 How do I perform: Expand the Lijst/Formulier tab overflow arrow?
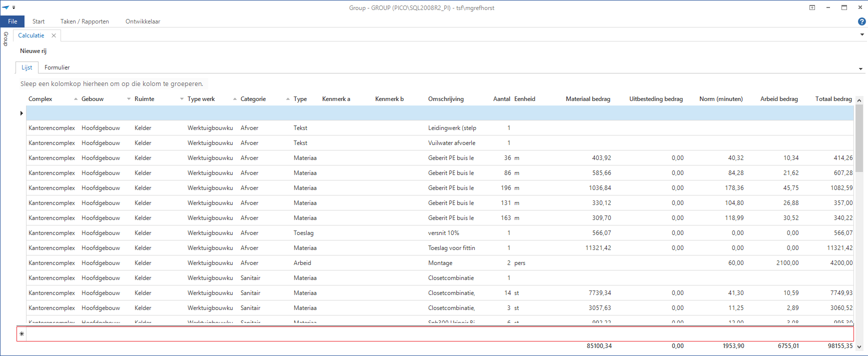860,69
